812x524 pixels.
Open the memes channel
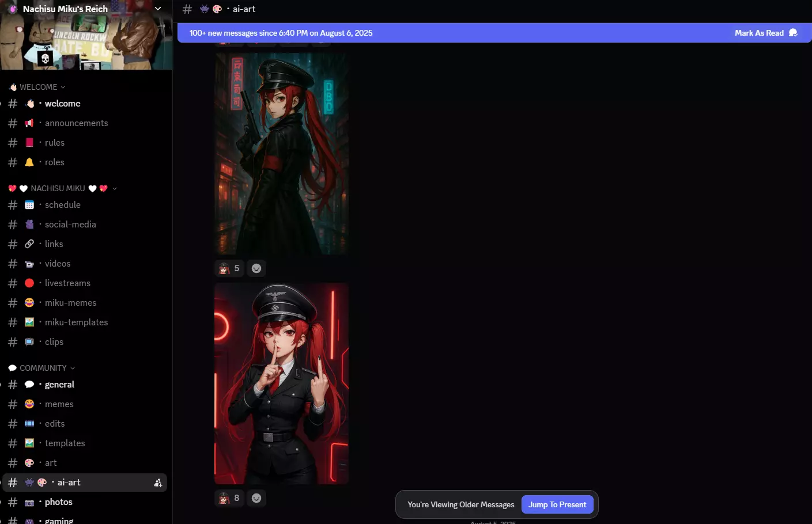[x=85, y=404]
